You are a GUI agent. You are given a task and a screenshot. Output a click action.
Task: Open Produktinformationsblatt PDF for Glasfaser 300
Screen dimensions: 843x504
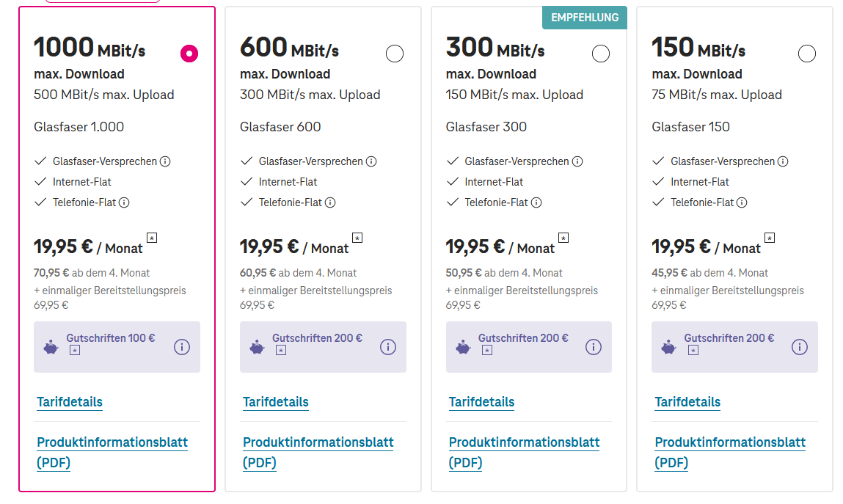pyautogui.click(x=524, y=452)
